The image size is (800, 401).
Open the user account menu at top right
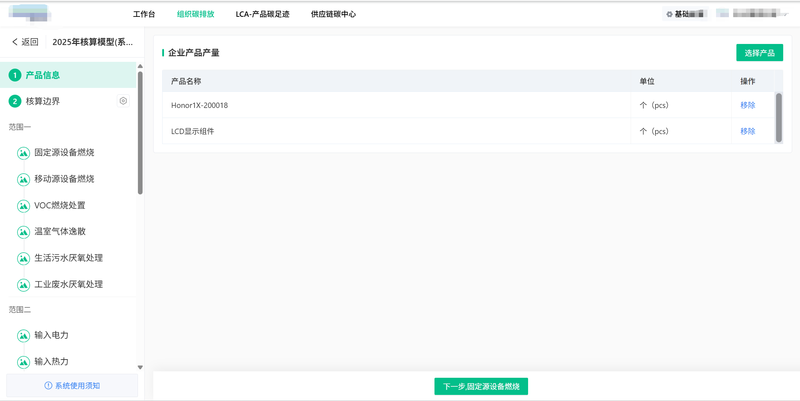click(754, 14)
